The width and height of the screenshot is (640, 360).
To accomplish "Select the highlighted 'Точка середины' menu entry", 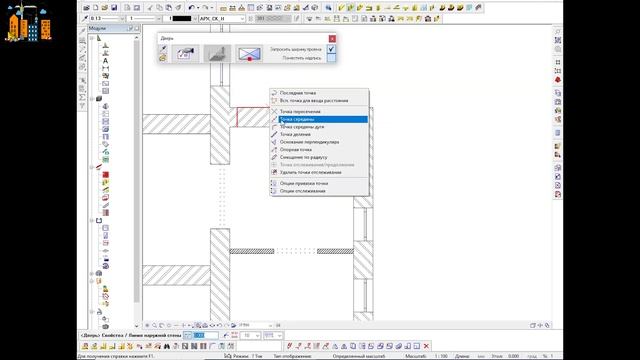I will pos(319,119).
